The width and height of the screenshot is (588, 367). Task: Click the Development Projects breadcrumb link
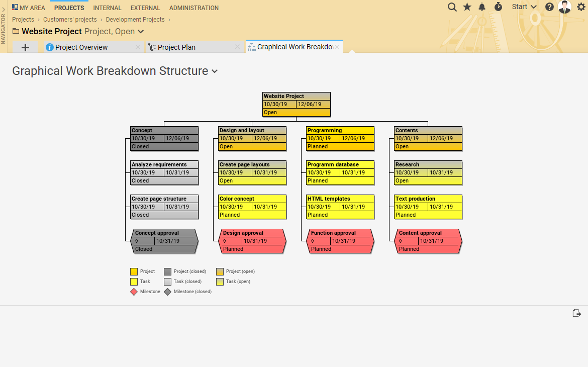(x=135, y=19)
